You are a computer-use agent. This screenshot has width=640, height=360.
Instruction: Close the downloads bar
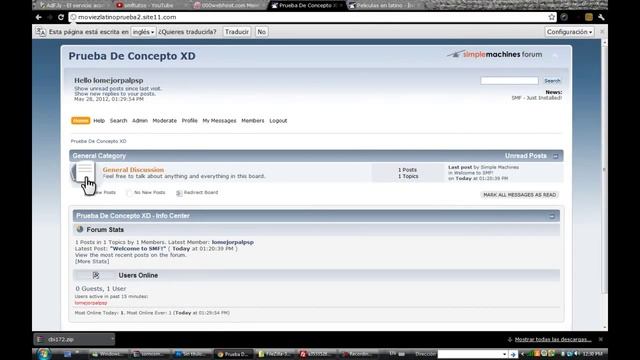click(600, 339)
